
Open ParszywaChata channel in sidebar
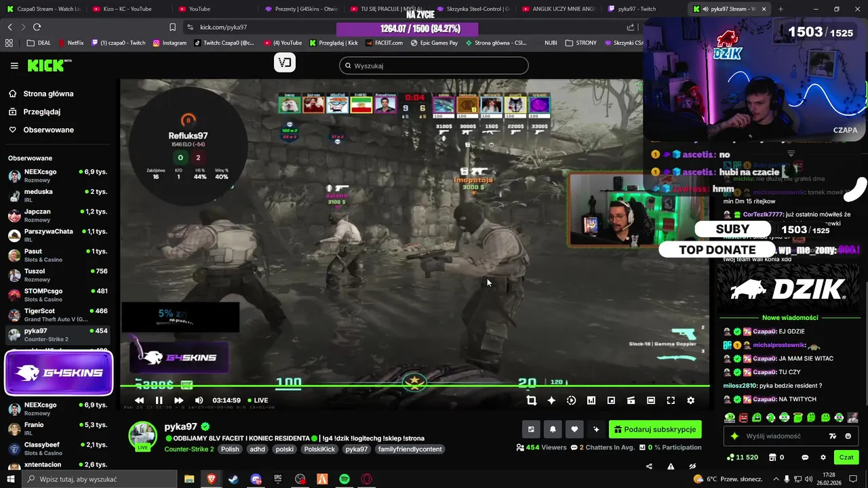pyautogui.click(x=58, y=235)
